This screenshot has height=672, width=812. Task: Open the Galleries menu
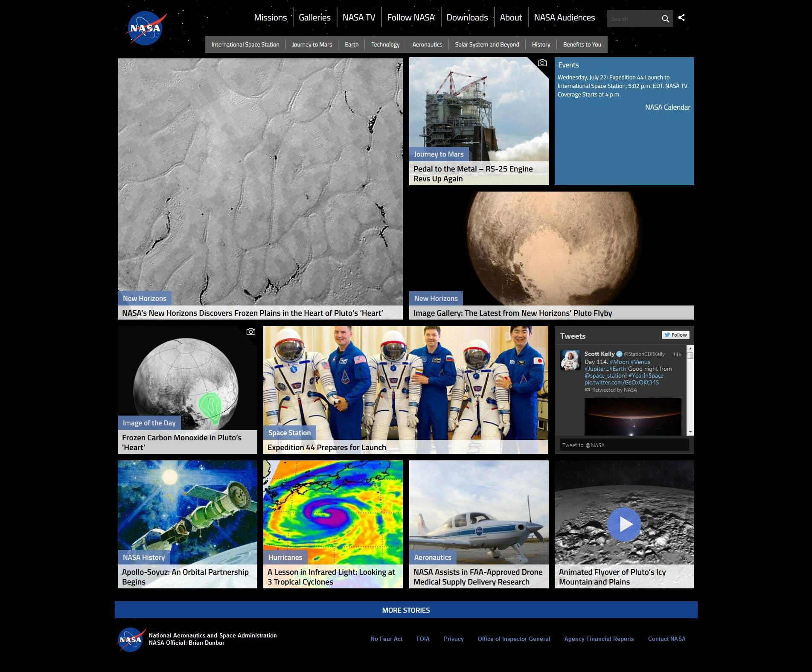314,17
